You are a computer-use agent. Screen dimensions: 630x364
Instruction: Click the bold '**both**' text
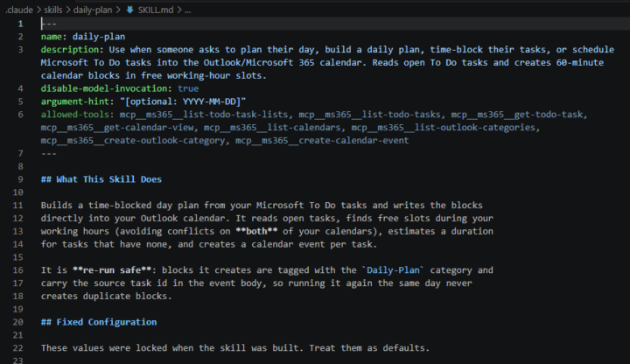pyautogui.click(x=256, y=231)
